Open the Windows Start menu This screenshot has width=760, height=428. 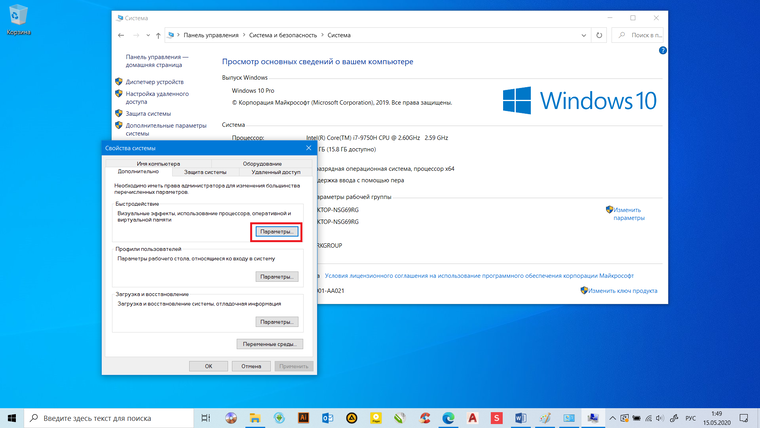tap(12, 418)
